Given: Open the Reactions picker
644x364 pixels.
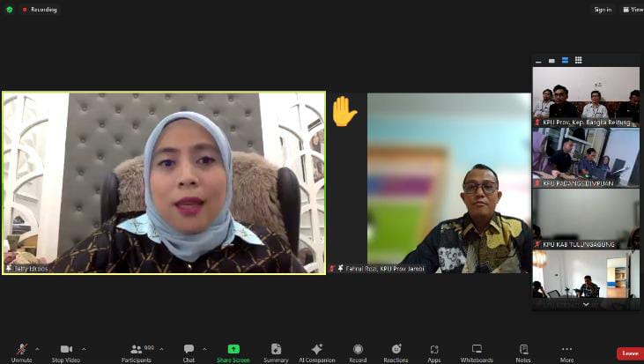Looking at the screenshot, I should point(396,351).
